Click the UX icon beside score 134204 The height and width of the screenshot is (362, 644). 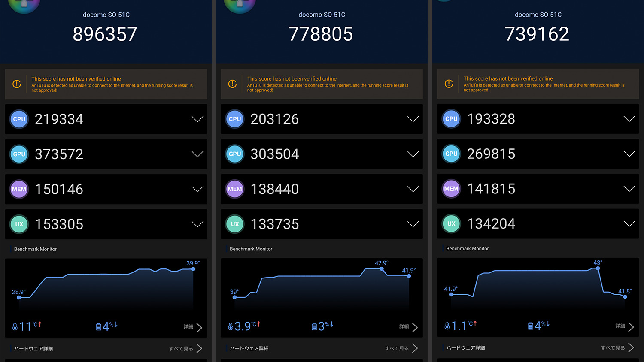[x=451, y=224]
